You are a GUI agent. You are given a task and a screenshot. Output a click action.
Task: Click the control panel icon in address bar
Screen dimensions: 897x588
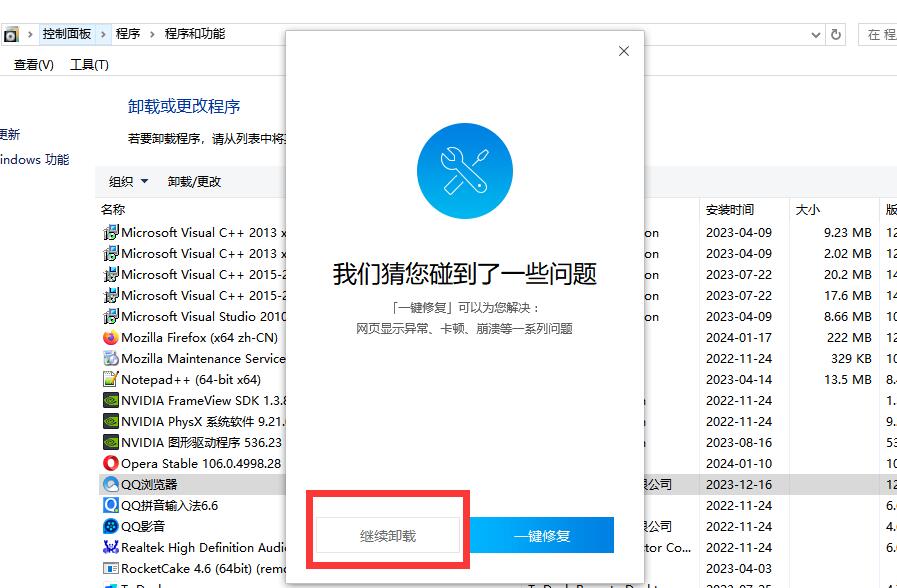[x=11, y=34]
